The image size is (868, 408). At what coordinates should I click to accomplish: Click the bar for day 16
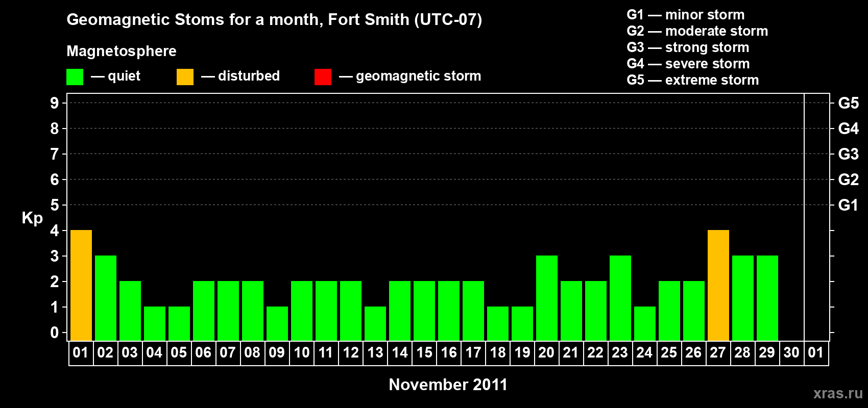[449, 311]
